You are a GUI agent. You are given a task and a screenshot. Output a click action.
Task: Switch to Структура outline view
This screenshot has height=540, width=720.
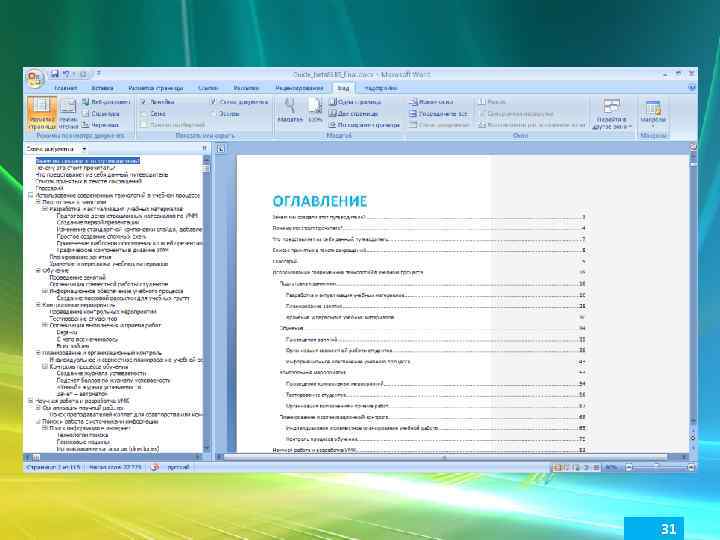tap(101, 113)
